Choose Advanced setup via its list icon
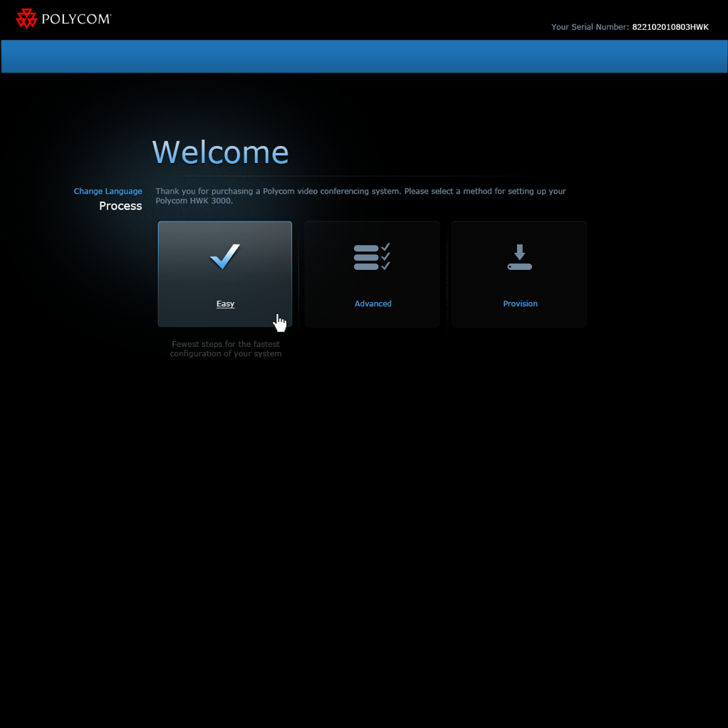The image size is (728, 728). (372, 256)
